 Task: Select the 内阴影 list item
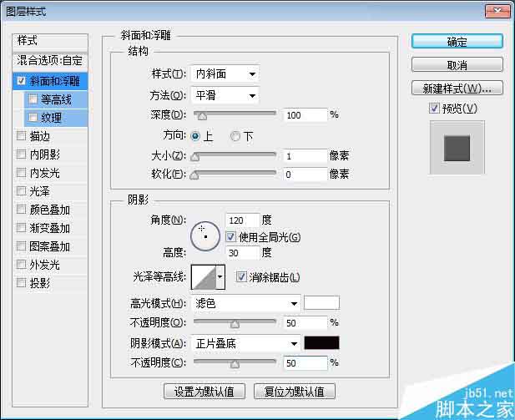(50, 154)
